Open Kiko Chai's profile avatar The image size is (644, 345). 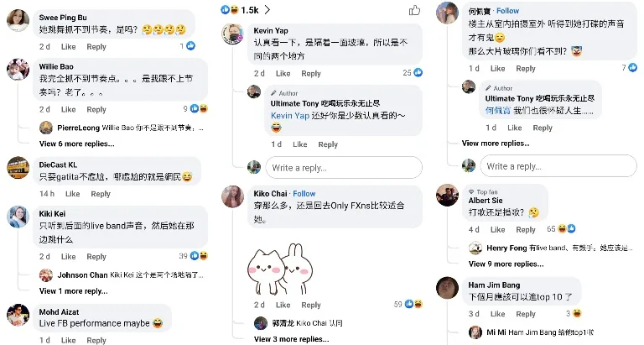pos(233,196)
